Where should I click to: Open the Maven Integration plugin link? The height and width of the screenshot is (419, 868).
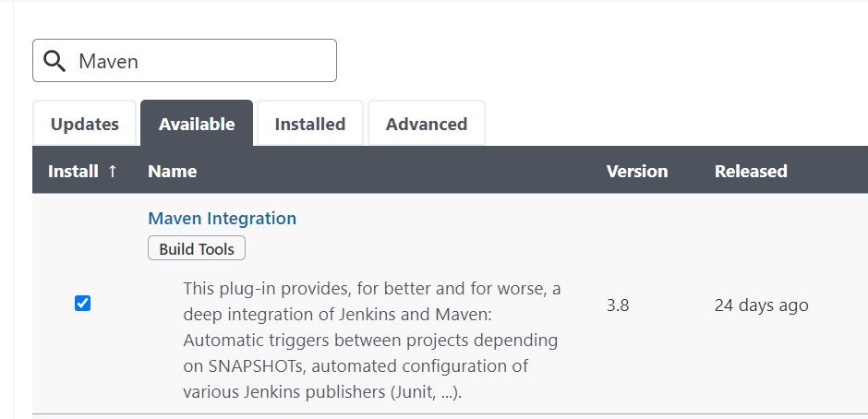pos(222,219)
